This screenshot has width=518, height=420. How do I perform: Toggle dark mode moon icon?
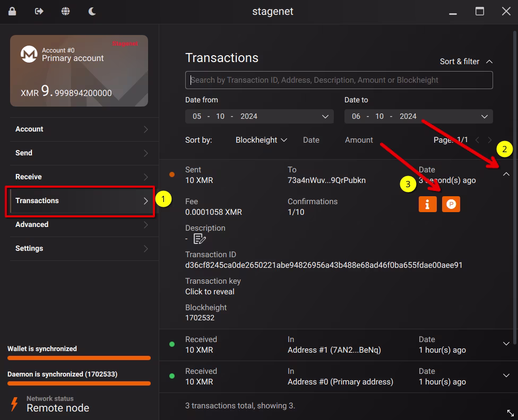[92, 11]
